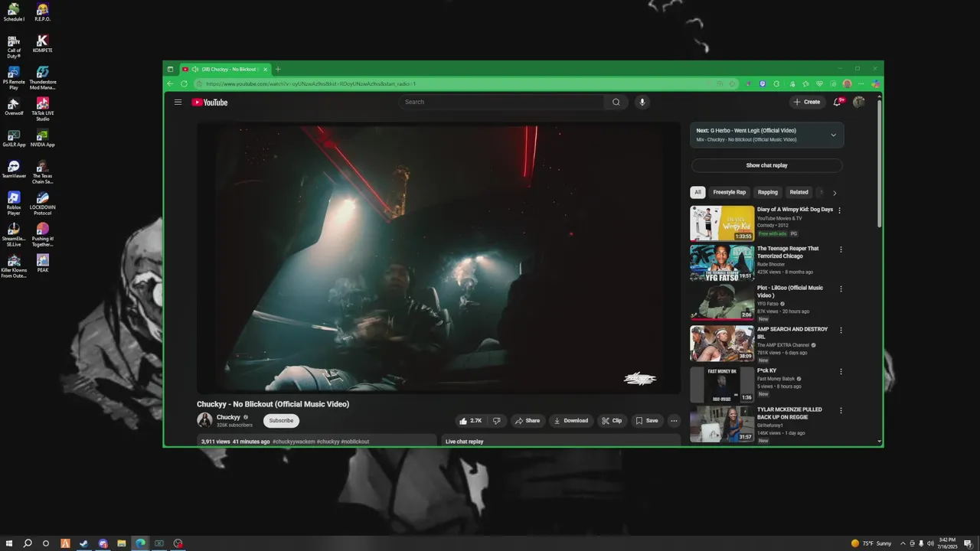Open Steam from the taskbar
This screenshot has width=980, height=551.
(84, 543)
